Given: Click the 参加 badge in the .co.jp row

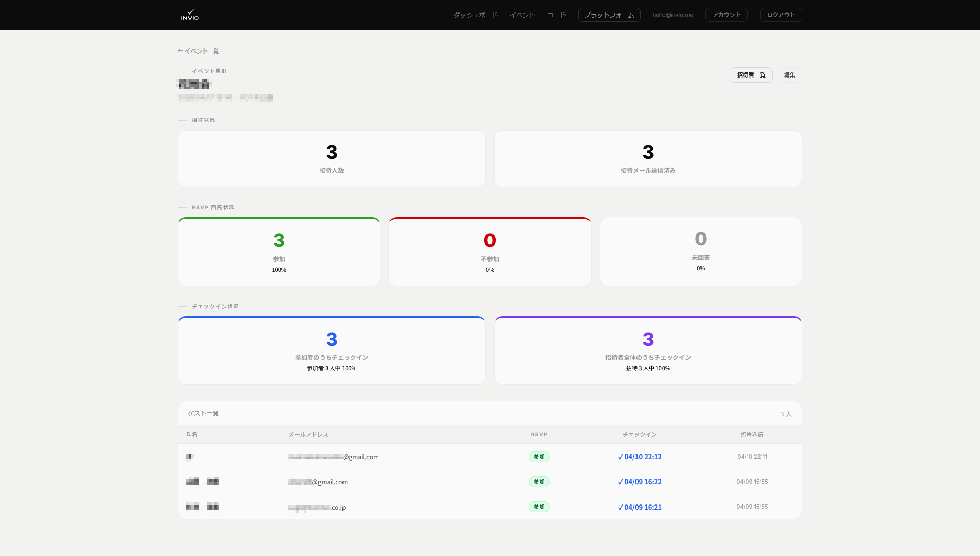Looking at the screenshot, I should (x=539, y=507).
